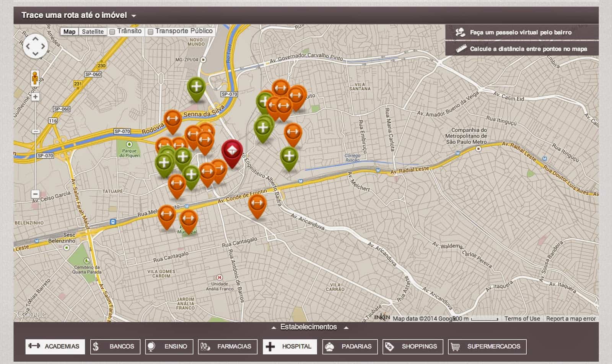
Task: Toggle the SUPERMERCADOS filter
Action: tap(487, 346)
